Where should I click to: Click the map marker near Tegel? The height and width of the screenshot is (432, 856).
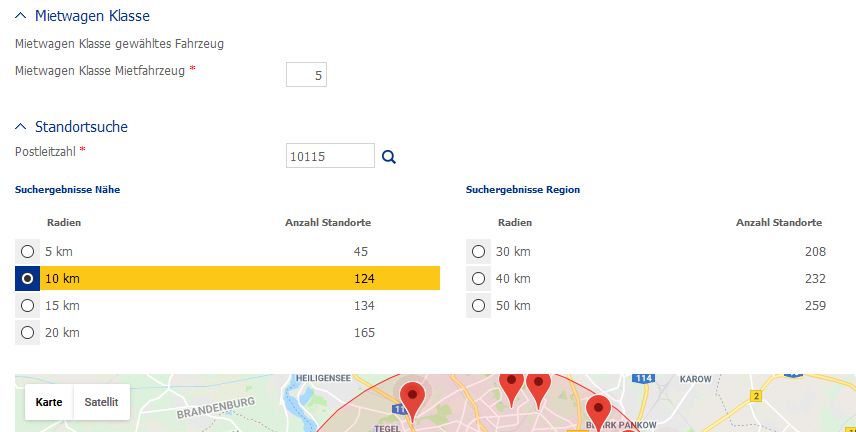point(412,395)
